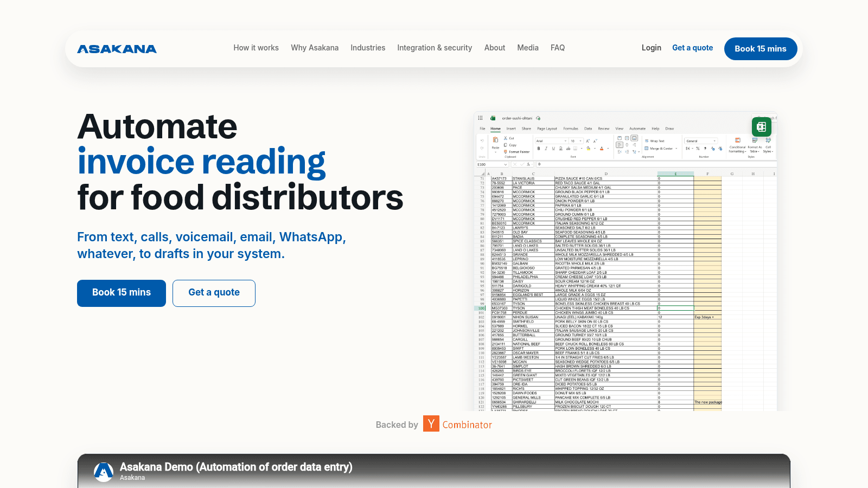Open the How it works nav link
This screenshot has width=868, height=488.
click(256, 48)
